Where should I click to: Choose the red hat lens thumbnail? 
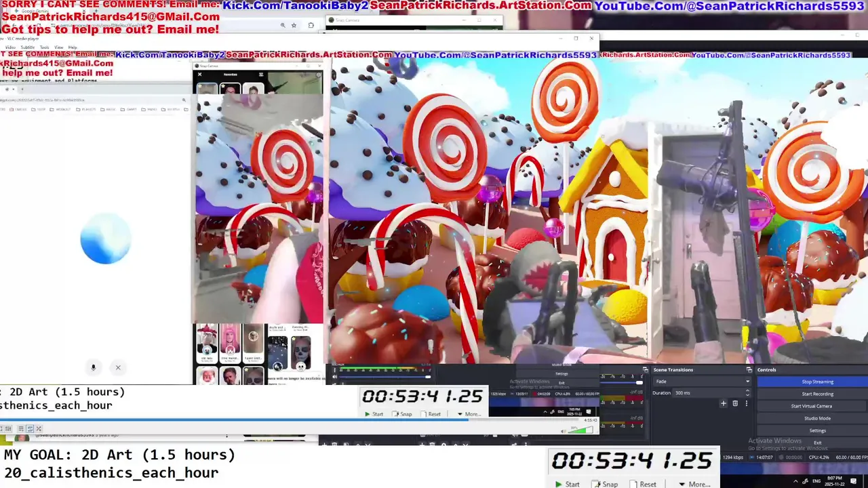(207, 342)
